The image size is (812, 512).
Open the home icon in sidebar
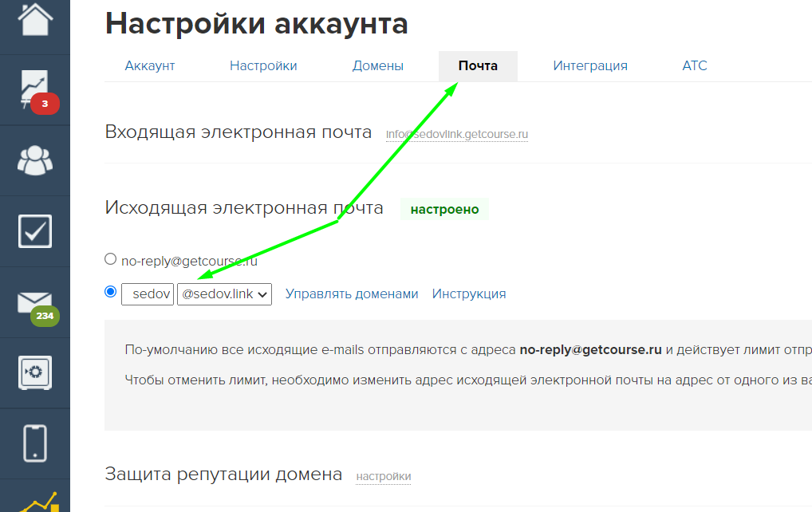(x=34, y=19)
